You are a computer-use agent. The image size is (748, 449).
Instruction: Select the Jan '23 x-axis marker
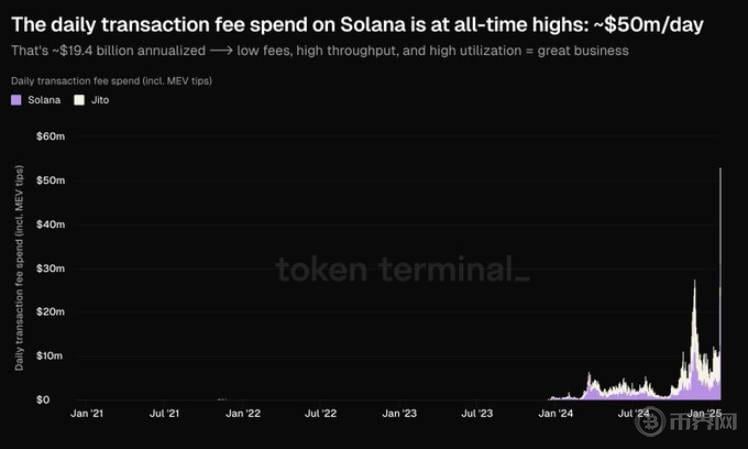pyautogui.click(x=399, y=413)
